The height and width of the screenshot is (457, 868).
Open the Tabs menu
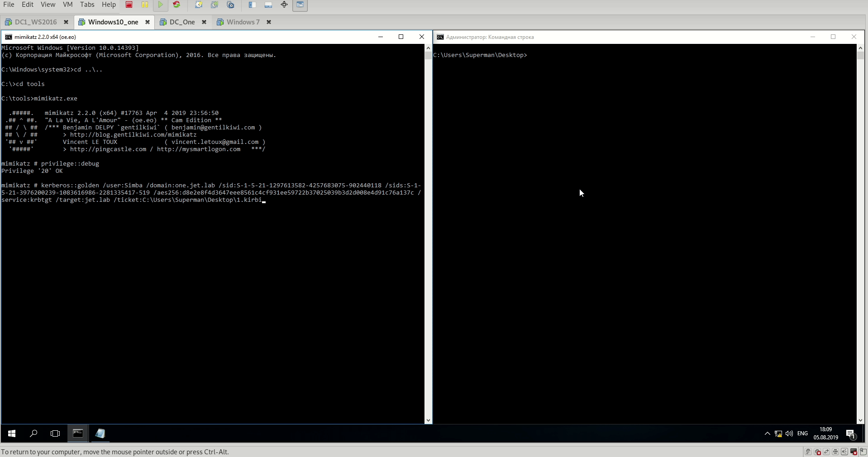87,5
